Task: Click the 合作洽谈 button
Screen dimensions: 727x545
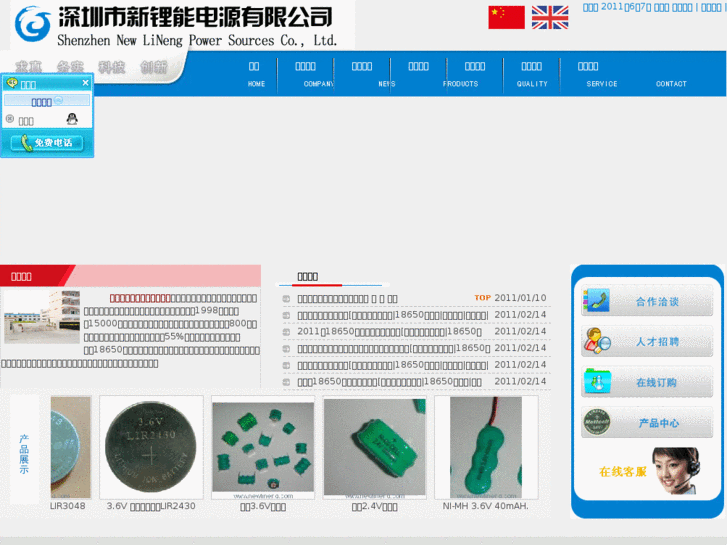Action: 647,301
